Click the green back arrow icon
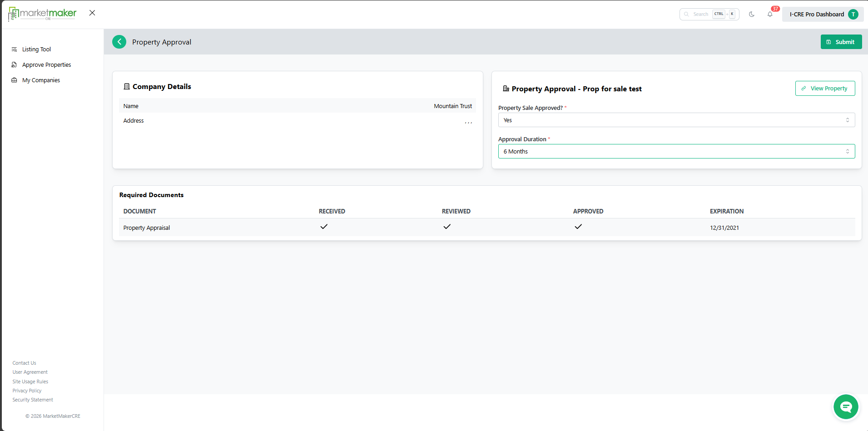 coord(119,42)
